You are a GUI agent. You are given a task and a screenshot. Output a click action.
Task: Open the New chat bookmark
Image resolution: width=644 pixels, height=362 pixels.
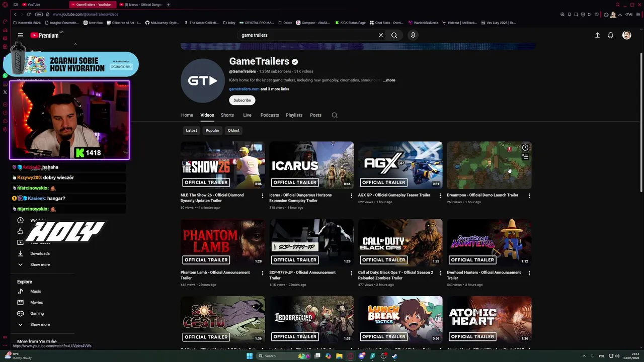(x=93, y=23)
